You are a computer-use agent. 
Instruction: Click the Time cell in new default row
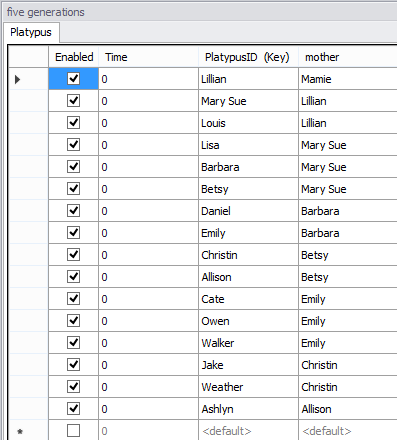coord(148,431)
